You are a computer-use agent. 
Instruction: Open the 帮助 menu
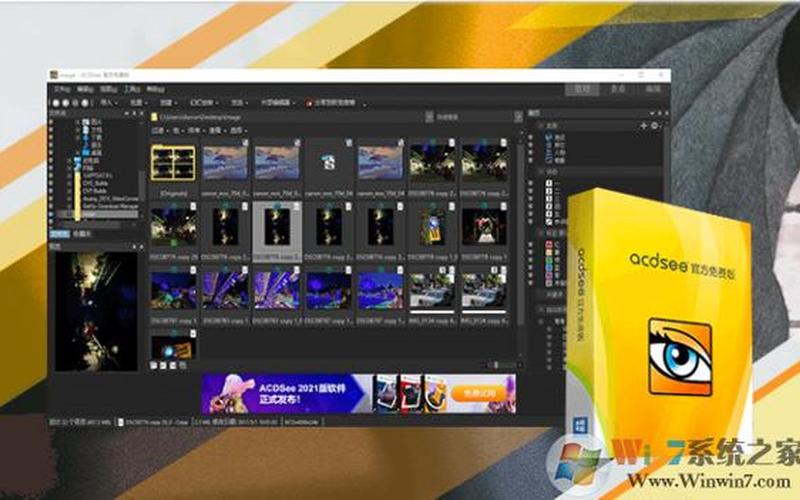(x=155, y=89)
